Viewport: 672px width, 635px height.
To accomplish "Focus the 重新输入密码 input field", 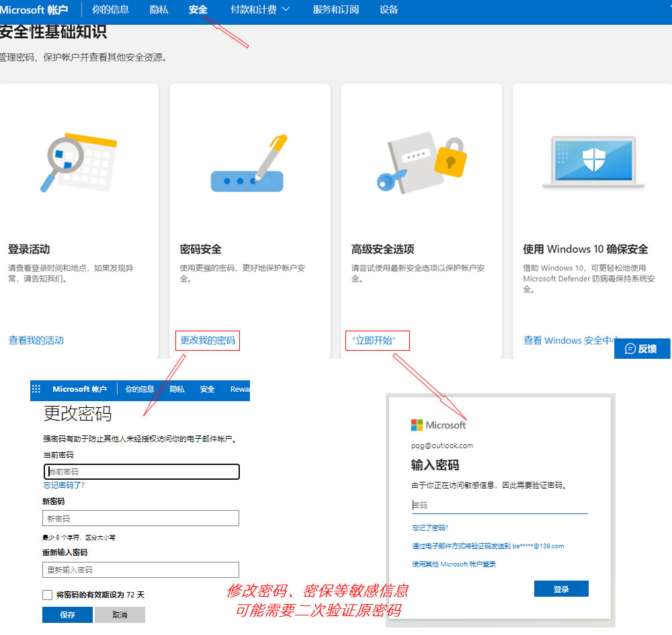I will tap(140, 569).
